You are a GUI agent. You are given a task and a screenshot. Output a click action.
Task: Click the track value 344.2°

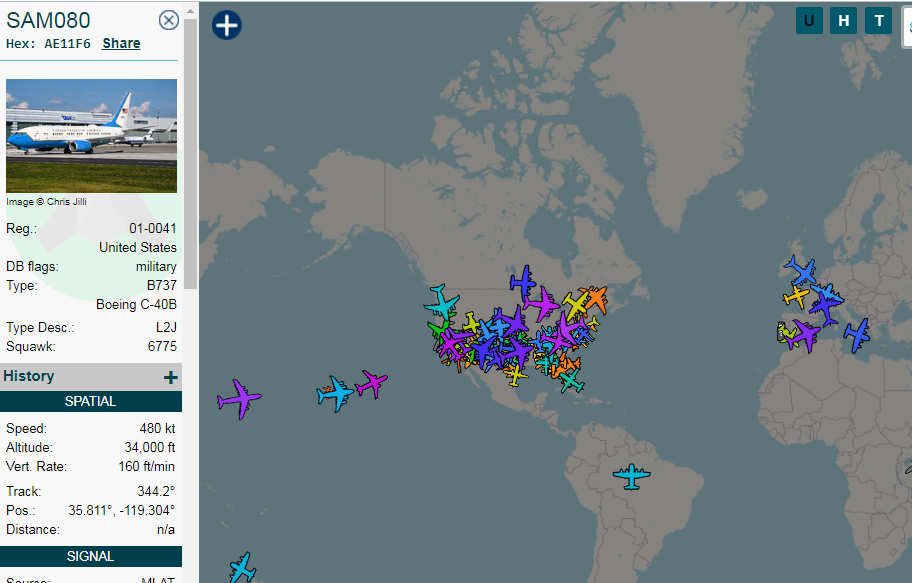156,492
